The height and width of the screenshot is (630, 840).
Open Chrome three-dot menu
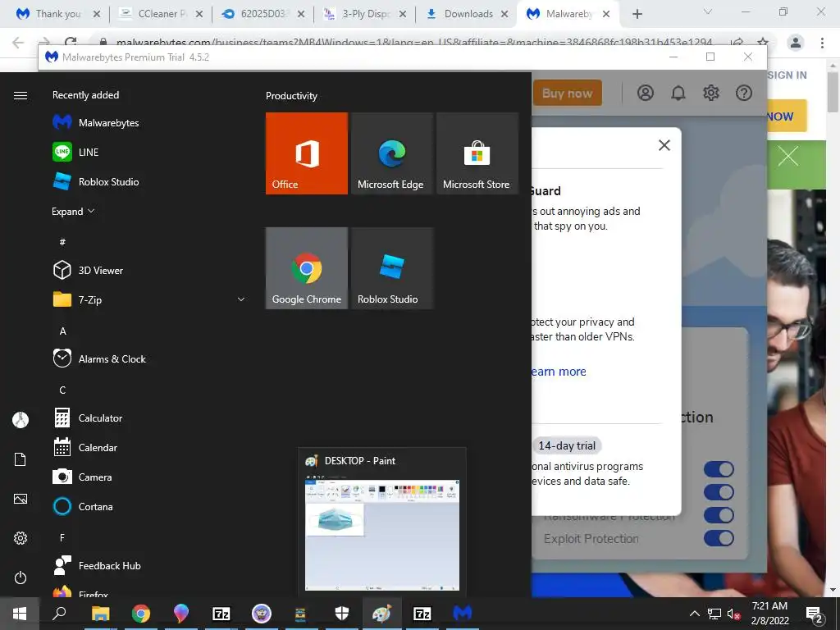click(822, 43)
